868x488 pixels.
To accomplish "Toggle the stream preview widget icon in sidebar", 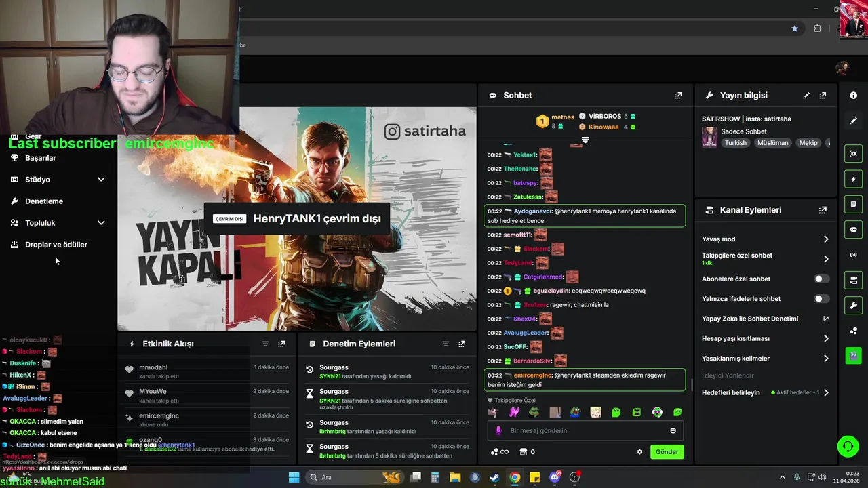I will pyautogui.click(x=853, y=154).
